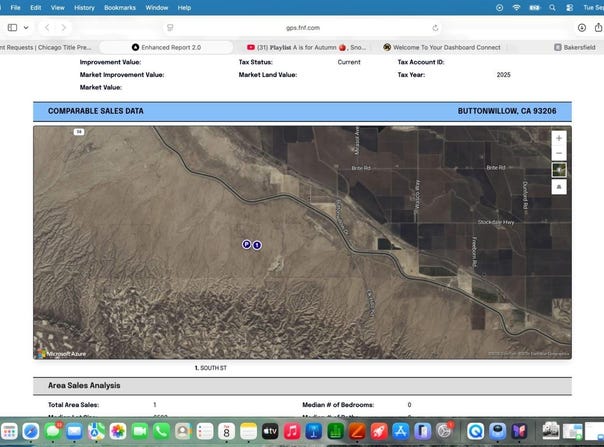604x447 pixels.
Task: Select the subject property P marker on map
Action: click(x=247, y=244)
